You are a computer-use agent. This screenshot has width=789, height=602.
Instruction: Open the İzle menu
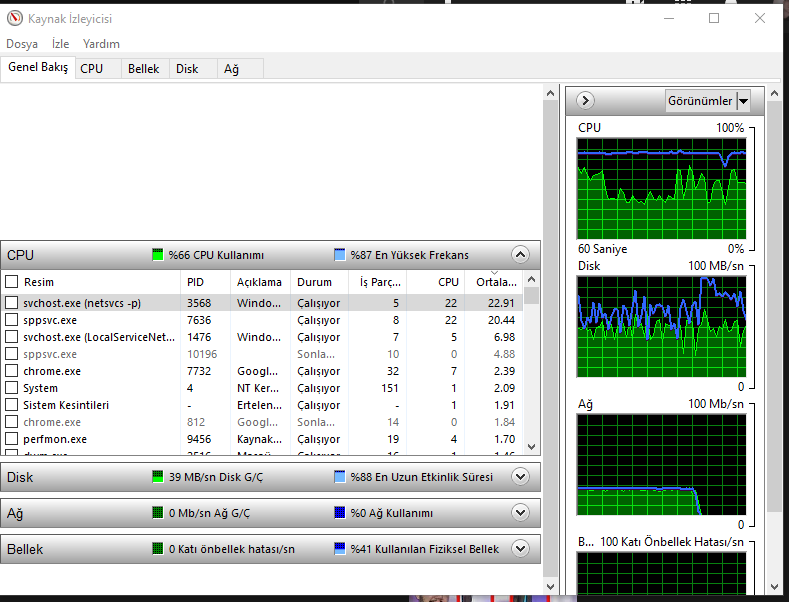coord(60,44)
